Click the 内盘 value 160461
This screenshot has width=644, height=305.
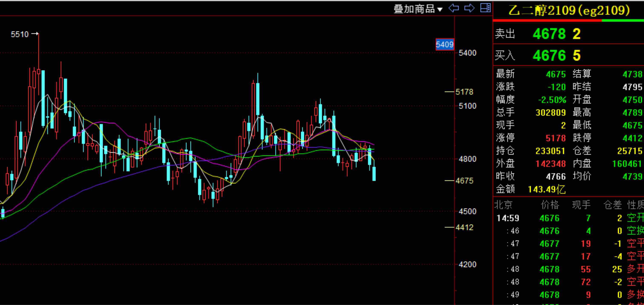coord(627,164)
